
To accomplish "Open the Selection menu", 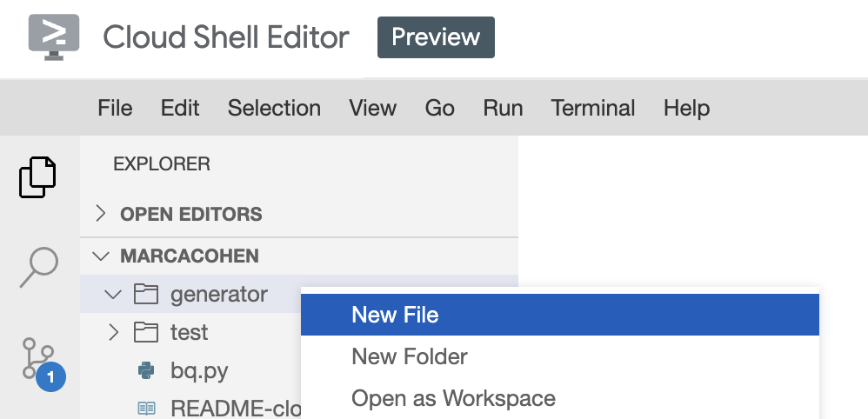I will tap(274, 108).
